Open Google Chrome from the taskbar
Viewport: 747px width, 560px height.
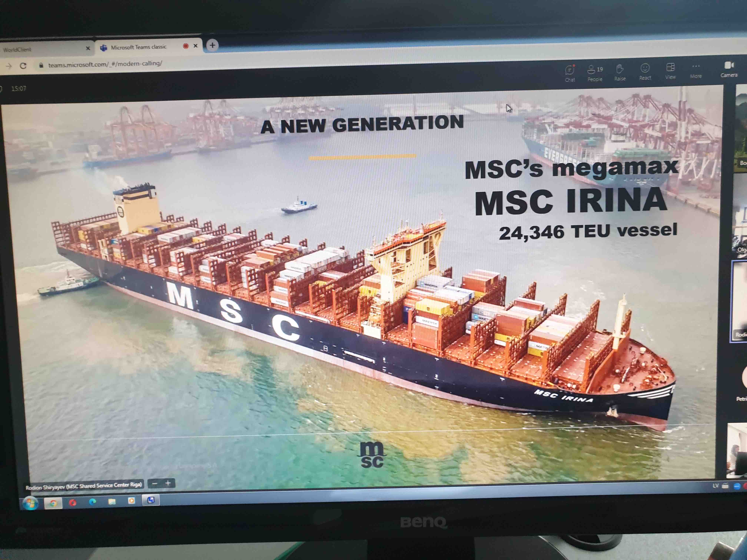point(53,503)
